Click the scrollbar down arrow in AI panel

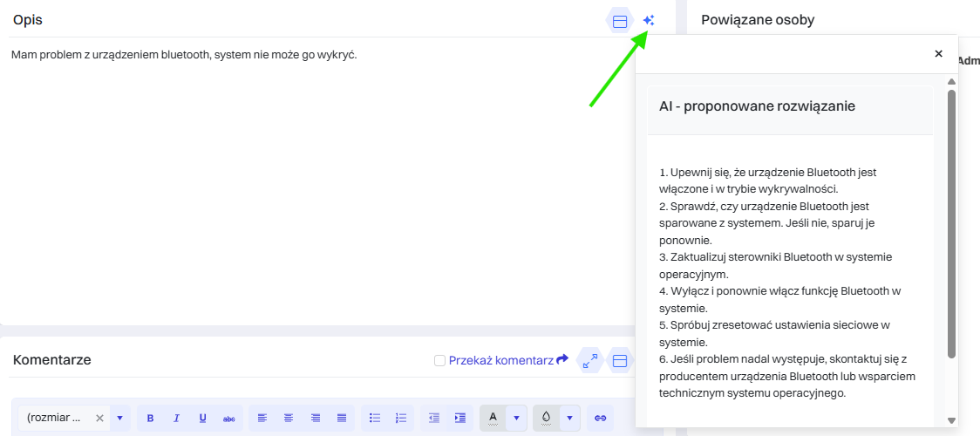pyautogui.click(x=951, y=420)
